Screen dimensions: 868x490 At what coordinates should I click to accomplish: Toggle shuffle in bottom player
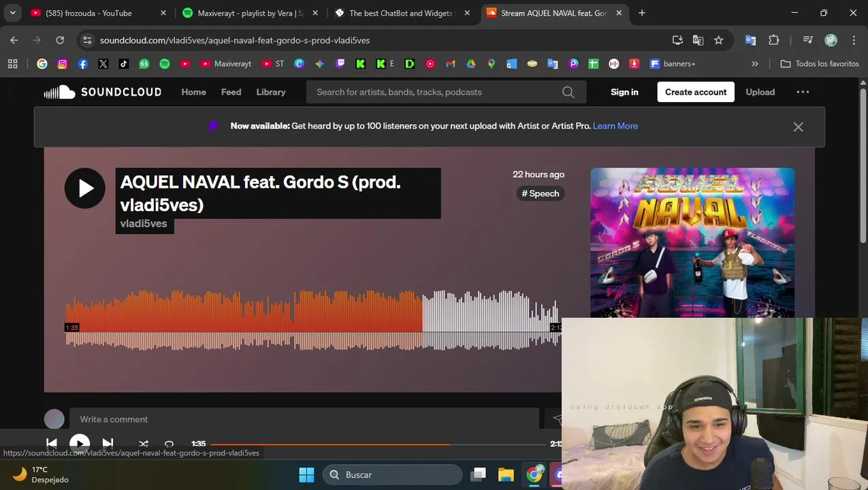[144, 444]
